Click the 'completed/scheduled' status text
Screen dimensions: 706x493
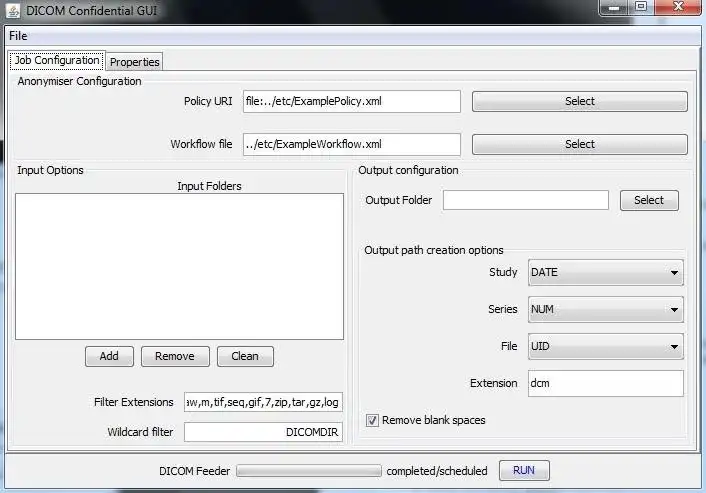tap(437, 471)
